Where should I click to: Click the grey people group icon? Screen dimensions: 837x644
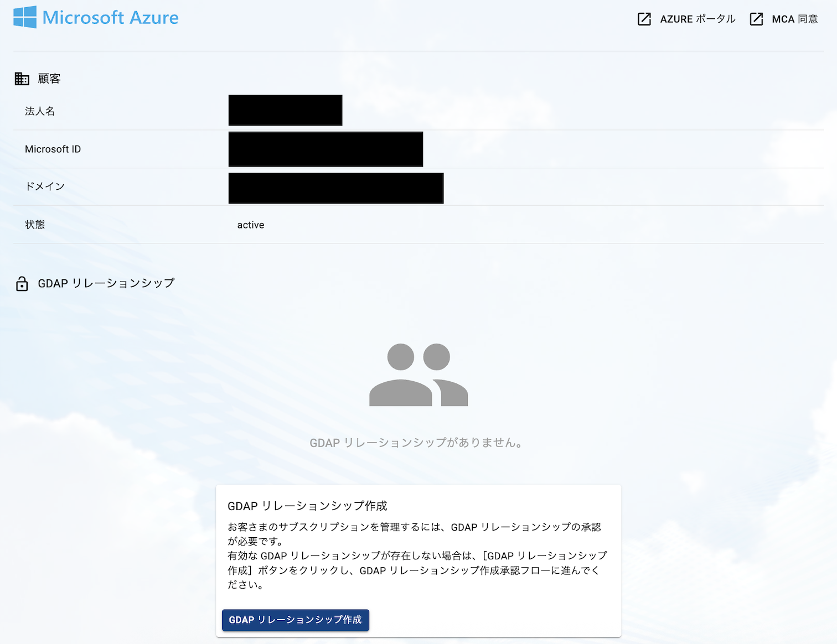(x=418, y=375)
